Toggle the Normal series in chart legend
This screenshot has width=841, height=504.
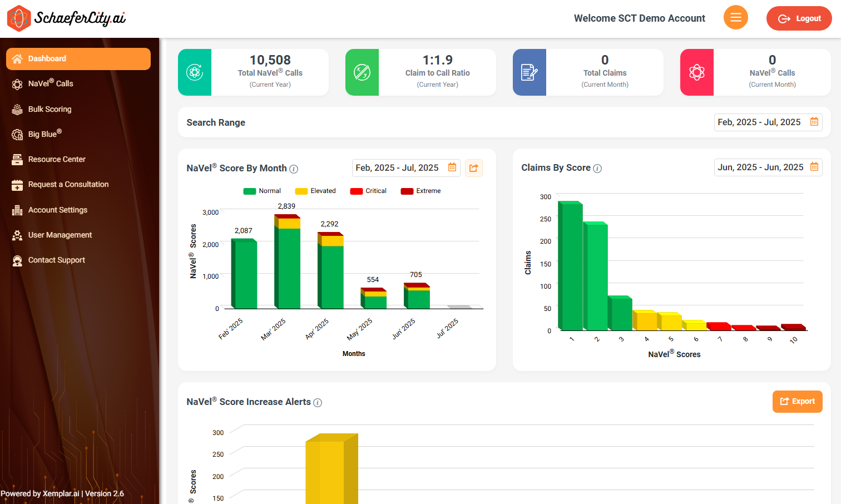coord(262,191)
